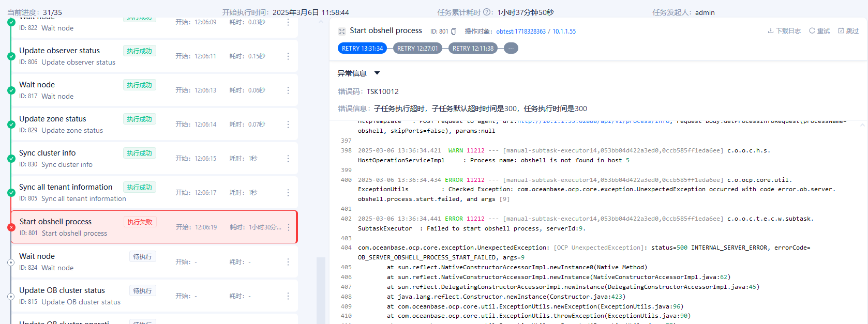This screenshot has width=868, height=324.
Task: Click the green success check of Sync all tenant information
Action: 11,193
